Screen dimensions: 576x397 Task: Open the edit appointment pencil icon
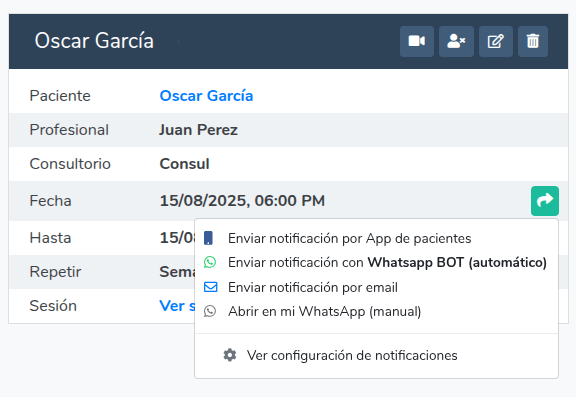(496, 41)
